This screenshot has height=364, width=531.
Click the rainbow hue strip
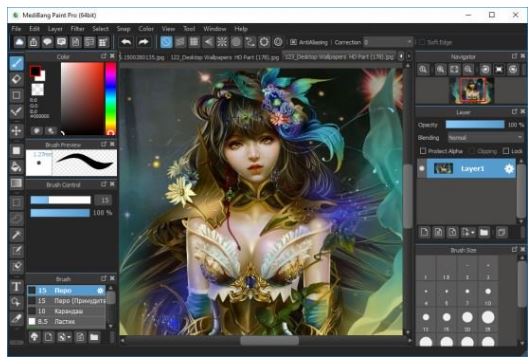point(110,99)
